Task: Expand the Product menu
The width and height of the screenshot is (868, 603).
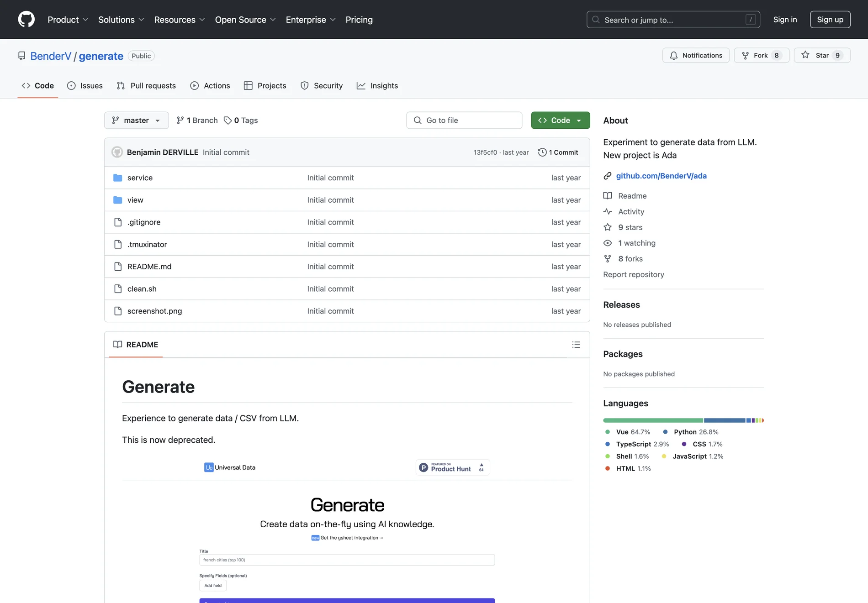Action: pyautogui.click(x=68, y=20)
